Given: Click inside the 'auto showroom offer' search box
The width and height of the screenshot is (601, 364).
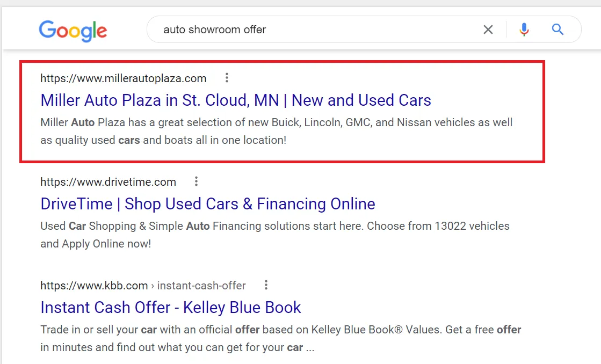Looking at the screenshot, I should [312, 30].
